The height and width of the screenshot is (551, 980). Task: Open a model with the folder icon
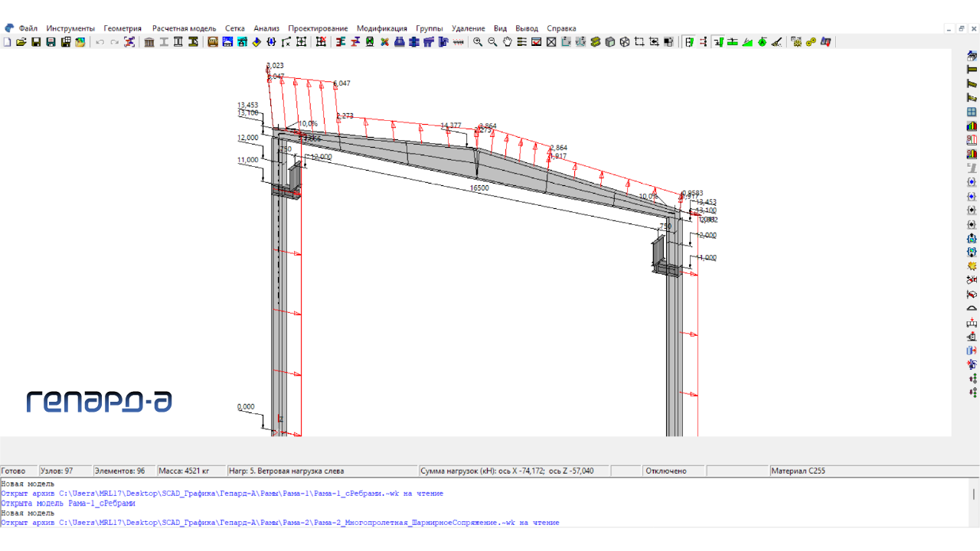point(21,42)
